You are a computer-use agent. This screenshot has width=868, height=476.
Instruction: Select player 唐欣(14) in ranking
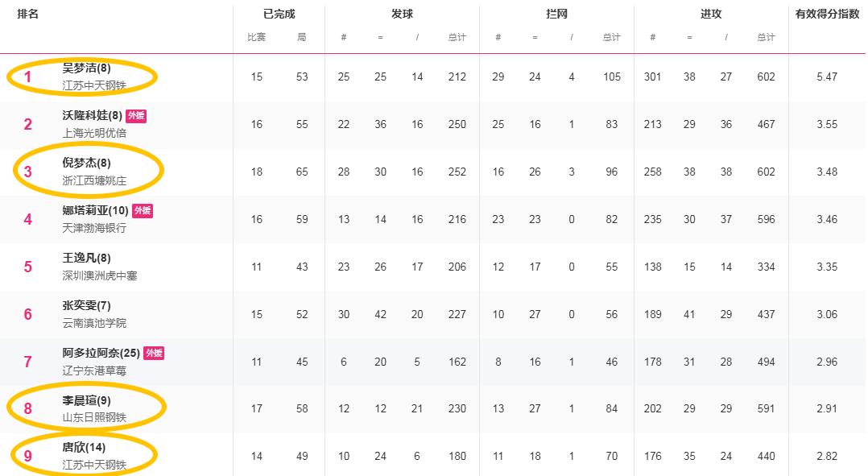point(84,448)
